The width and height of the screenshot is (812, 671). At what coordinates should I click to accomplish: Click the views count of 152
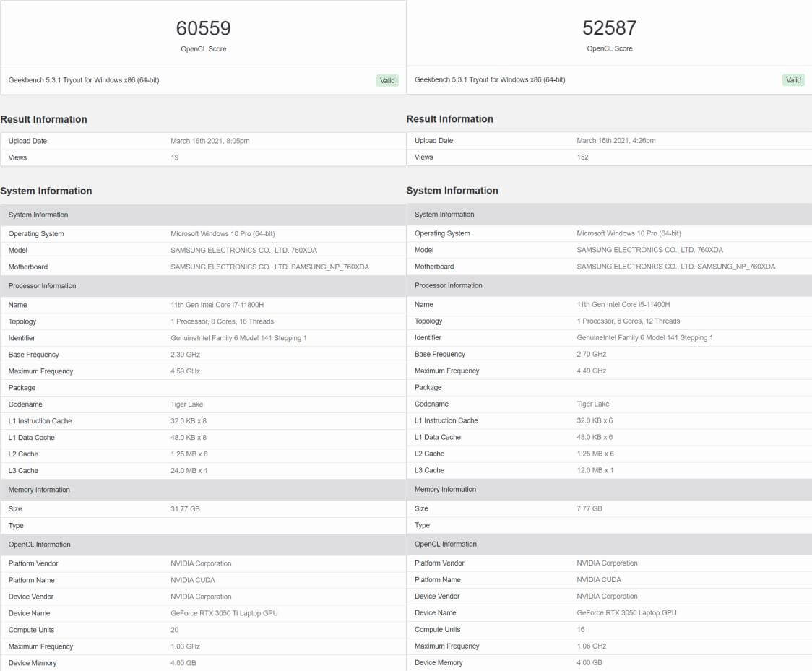coord(582,157)
